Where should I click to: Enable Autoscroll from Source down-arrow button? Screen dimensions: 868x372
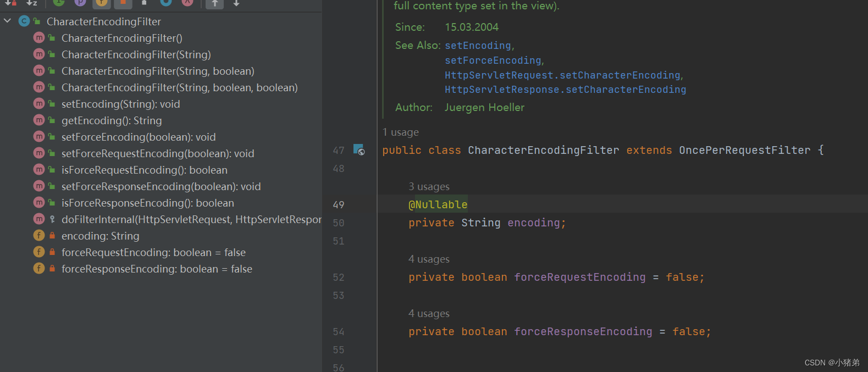[236, 3]
